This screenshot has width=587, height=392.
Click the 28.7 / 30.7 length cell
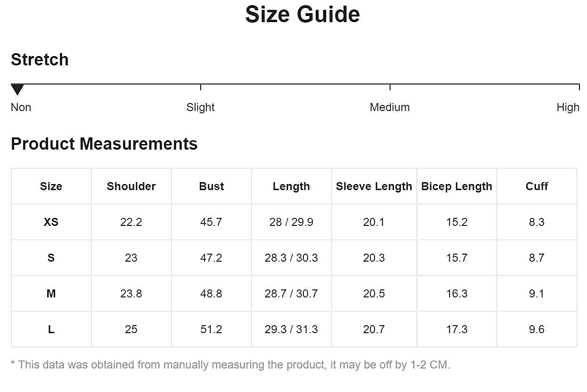[291, 294]
